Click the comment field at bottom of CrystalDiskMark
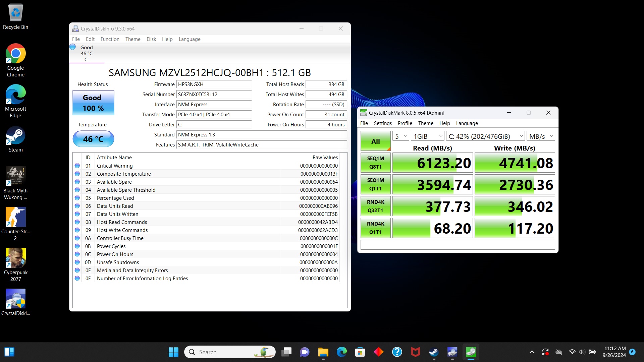Viewport: 644px width, 362px height. pyautogui.click(x=458, y=245)
